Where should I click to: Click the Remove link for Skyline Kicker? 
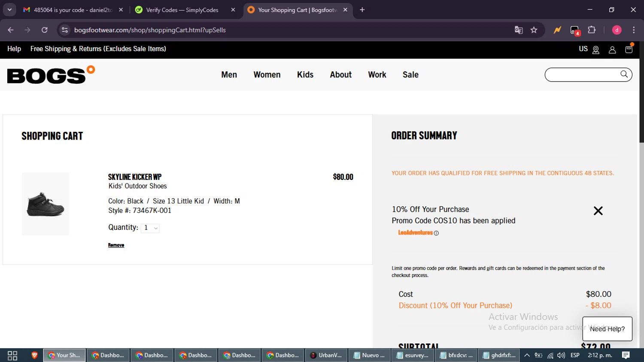pyautogui.click(x=116, y=245)
